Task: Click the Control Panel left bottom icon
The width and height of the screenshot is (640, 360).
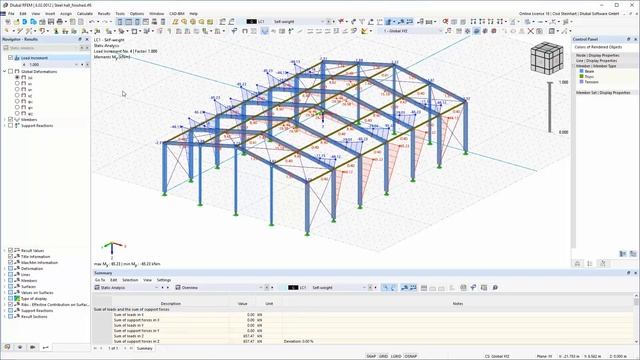Action: pyautogui.click(x=577, y=264)
